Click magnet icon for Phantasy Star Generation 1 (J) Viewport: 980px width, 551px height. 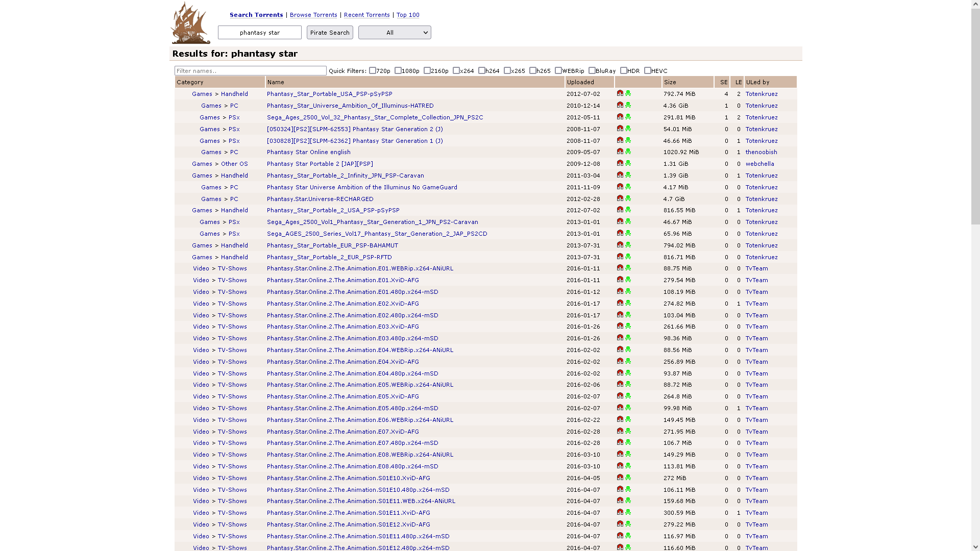click(620, 140)
